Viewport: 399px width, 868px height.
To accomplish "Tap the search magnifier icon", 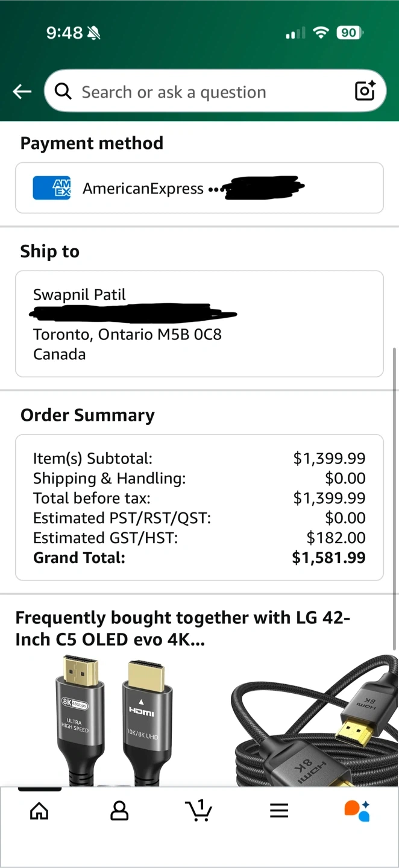I will 63,92.
